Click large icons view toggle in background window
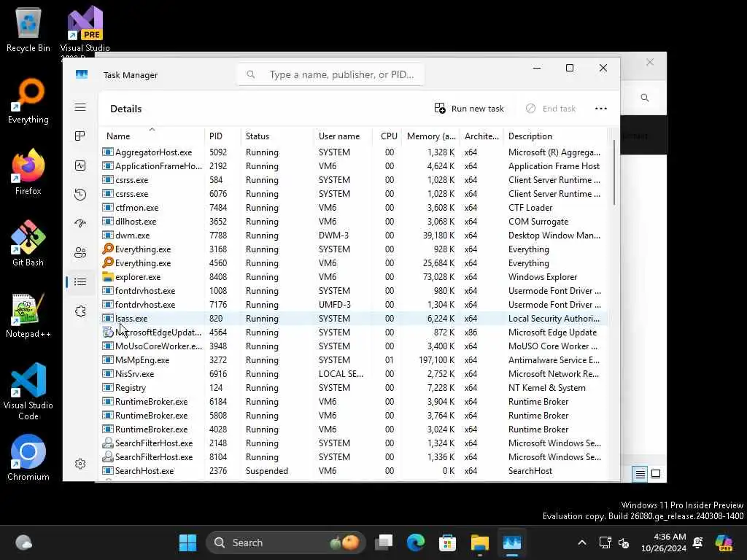This screenshot has width=747, height=560. 656,474
